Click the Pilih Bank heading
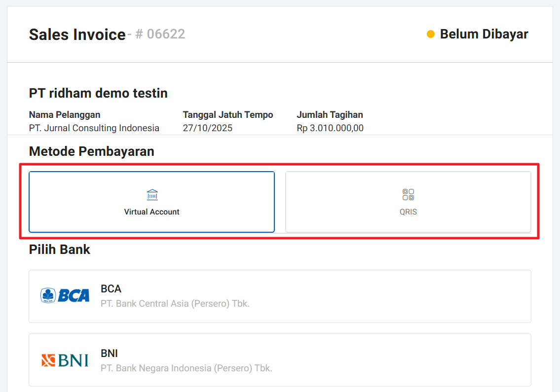The width and height of the screenshot is (560, 392). [x=60, y=249]
